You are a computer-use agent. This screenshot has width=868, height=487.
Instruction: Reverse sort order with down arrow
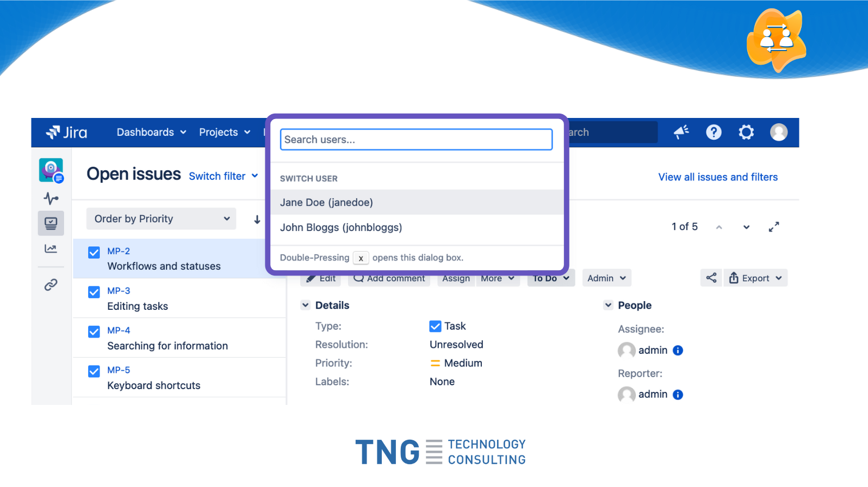pos(257,220)
